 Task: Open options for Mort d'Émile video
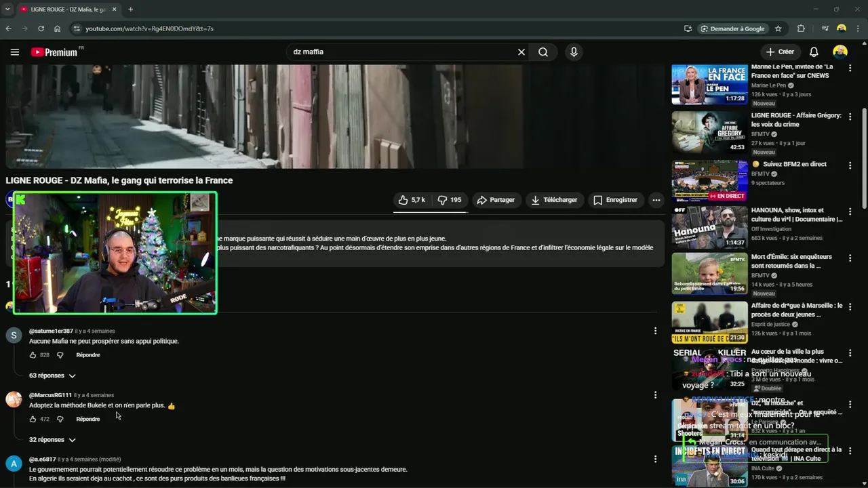(x=850, y=258)
